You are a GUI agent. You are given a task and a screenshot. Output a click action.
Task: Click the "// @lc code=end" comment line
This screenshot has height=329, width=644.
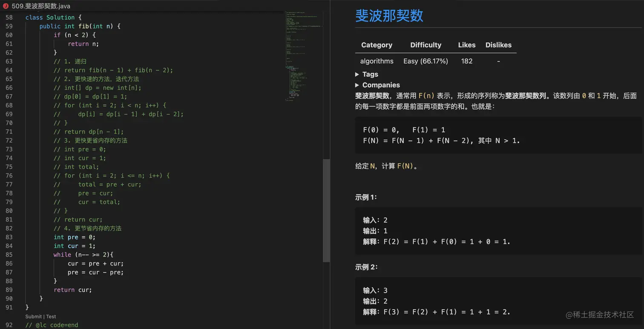(52, 325)
